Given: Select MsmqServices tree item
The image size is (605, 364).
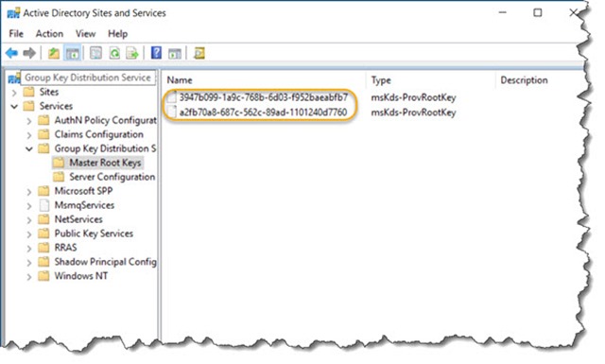Looking at the screenshot, I should pyautogui.click(x=84, y=205).
